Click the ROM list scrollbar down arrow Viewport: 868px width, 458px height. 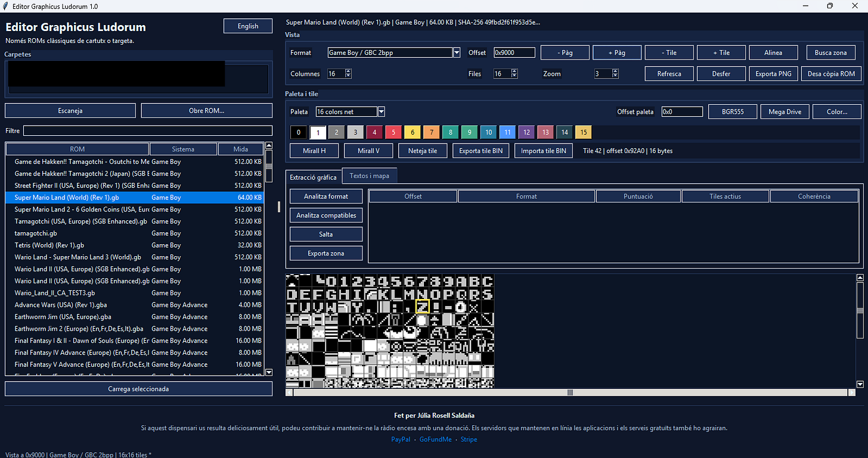[268, 372]
